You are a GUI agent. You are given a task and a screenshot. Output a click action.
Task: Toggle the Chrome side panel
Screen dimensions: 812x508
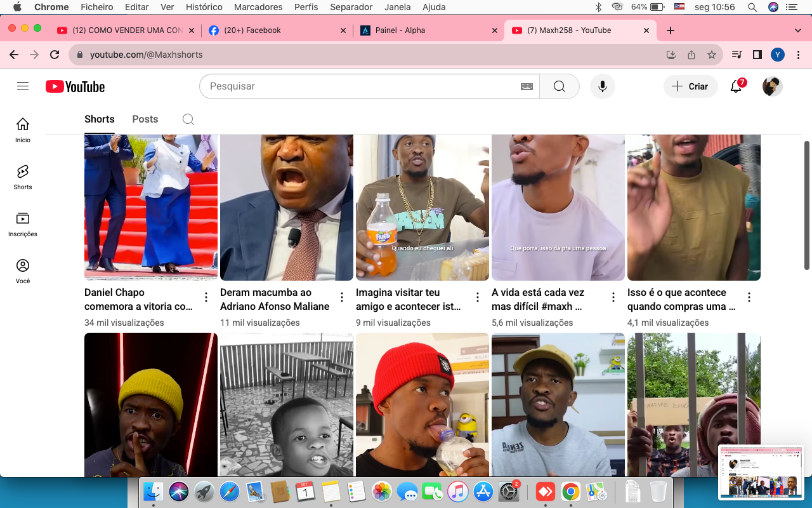pos(757,55)
